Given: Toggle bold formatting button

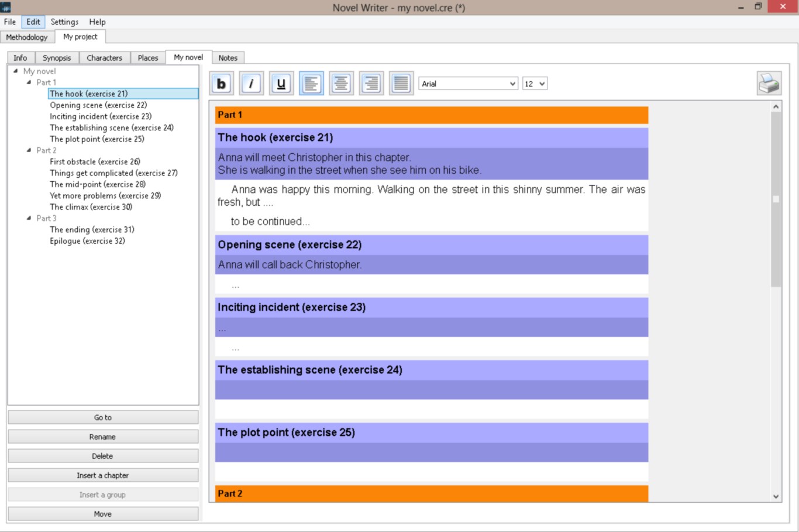Looking at the screenshot, I should click(221, 84).
